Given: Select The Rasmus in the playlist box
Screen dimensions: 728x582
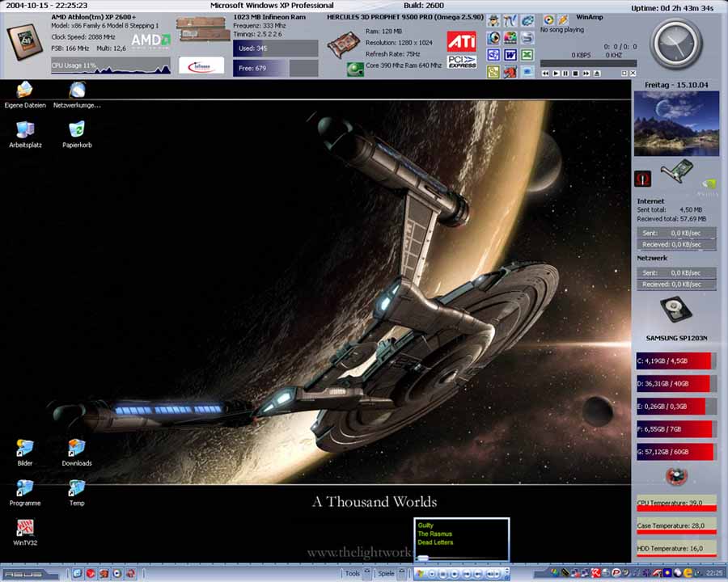Looking at the screenshot, I should click(x=434, y=533).
